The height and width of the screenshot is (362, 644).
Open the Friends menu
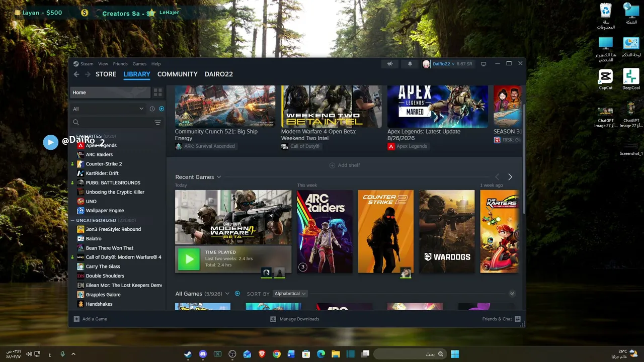120,64
